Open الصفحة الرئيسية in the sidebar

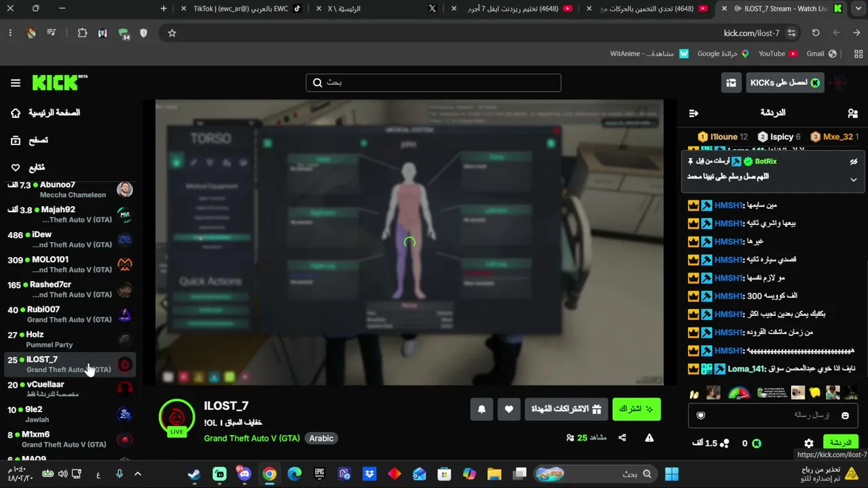click(x=45, y=113)
